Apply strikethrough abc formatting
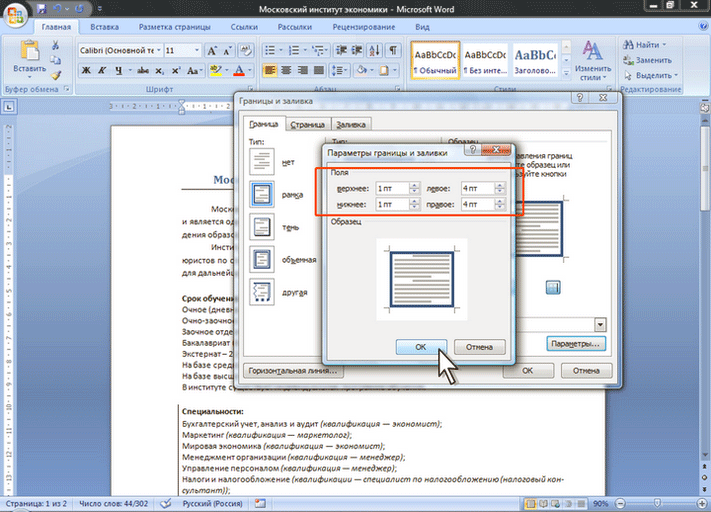Image resolution: width=711 pixels, height=512 pixels. (x=143, y=70)
